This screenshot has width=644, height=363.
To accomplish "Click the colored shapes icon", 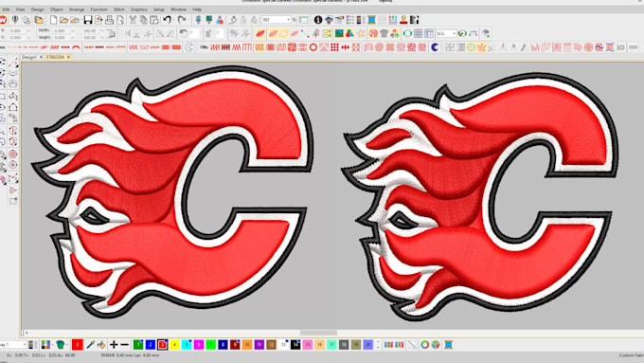I will [x=349, y=34].
